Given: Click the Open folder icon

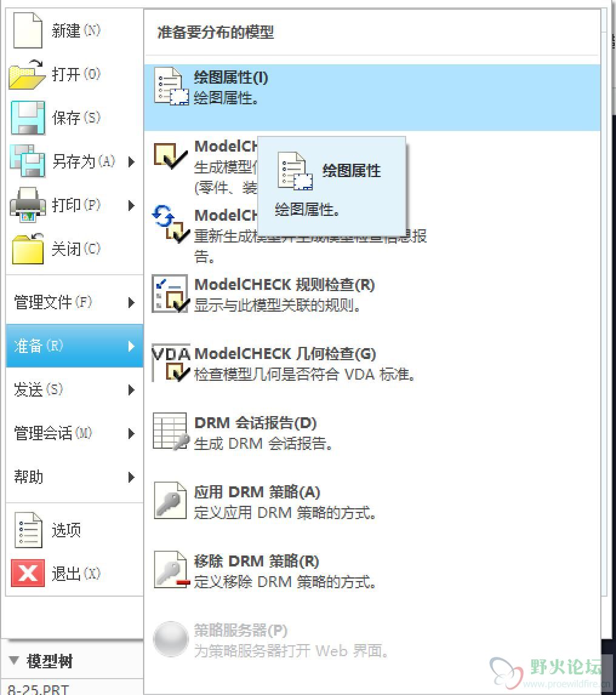Looking at the screenshot, I should coord(27,75).
